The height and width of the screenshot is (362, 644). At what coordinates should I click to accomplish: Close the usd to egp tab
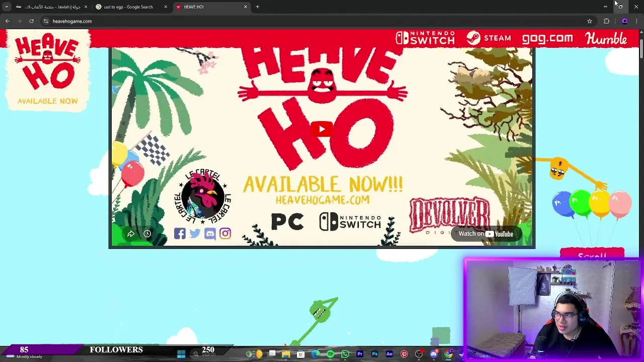166,7
